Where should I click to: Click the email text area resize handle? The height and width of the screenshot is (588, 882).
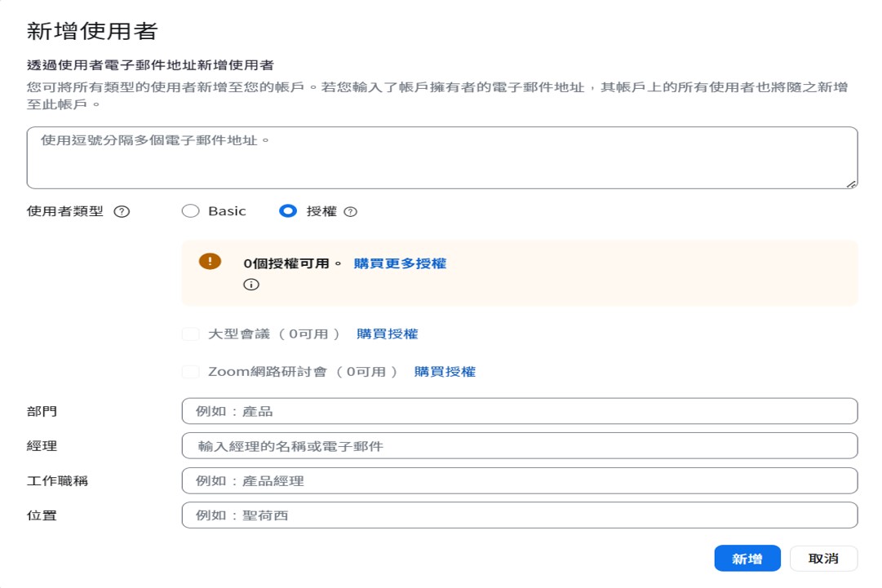(852, 183)
